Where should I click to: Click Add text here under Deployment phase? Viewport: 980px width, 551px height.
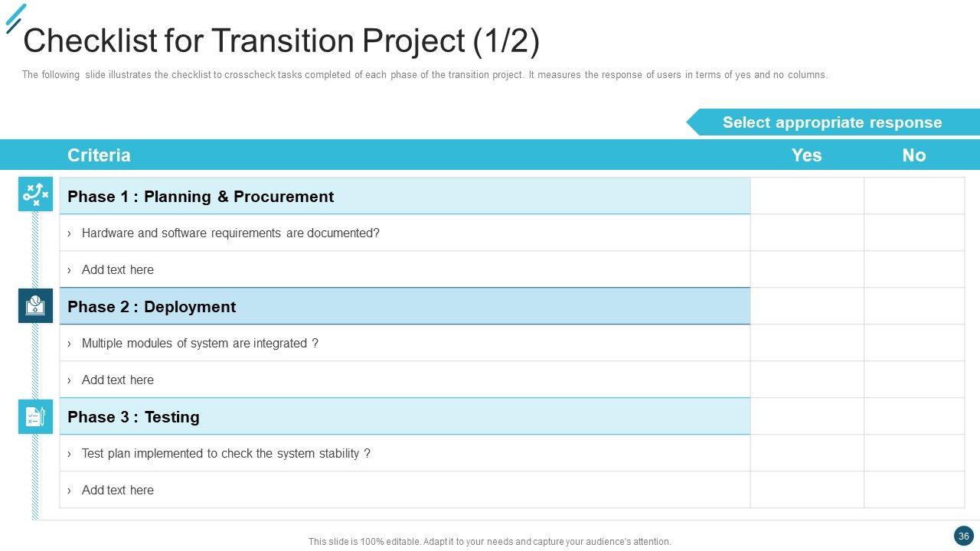coord(117,380)
